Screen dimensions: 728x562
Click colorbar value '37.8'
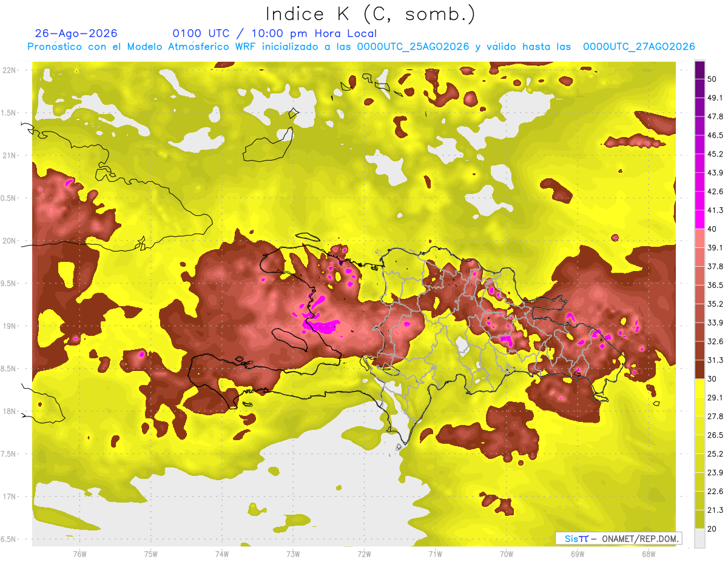pyautogui.click(x=715, y=267)
